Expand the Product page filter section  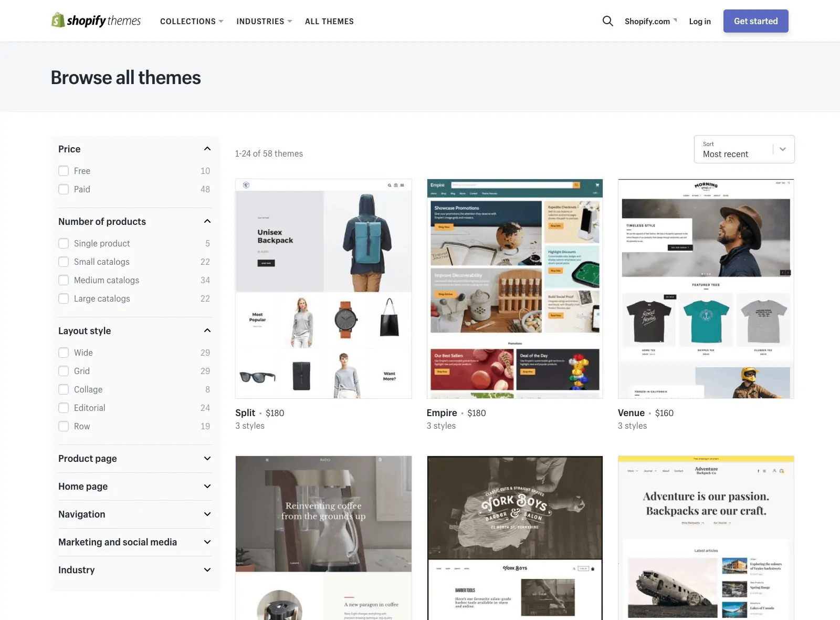click(207, 458)
